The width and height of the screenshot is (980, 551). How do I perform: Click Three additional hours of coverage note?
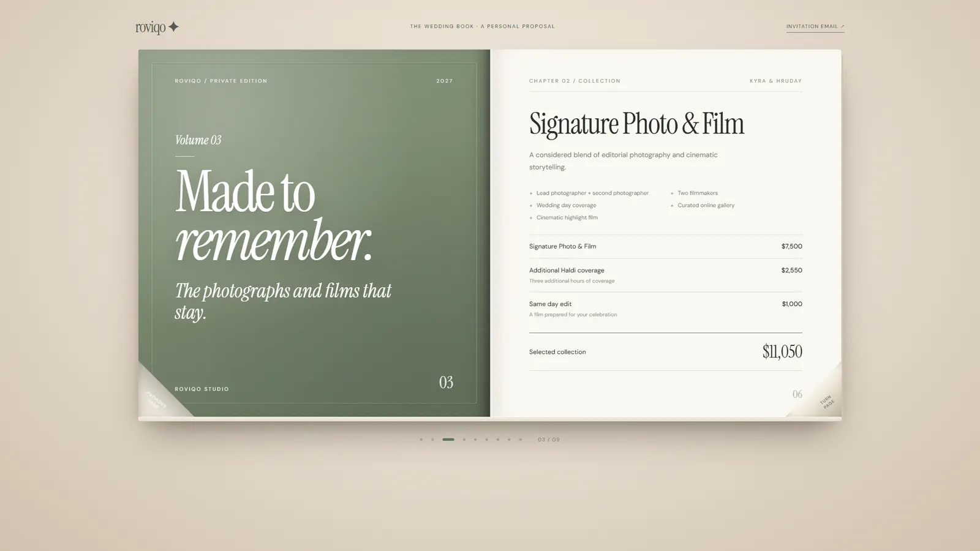coord(572,281)
